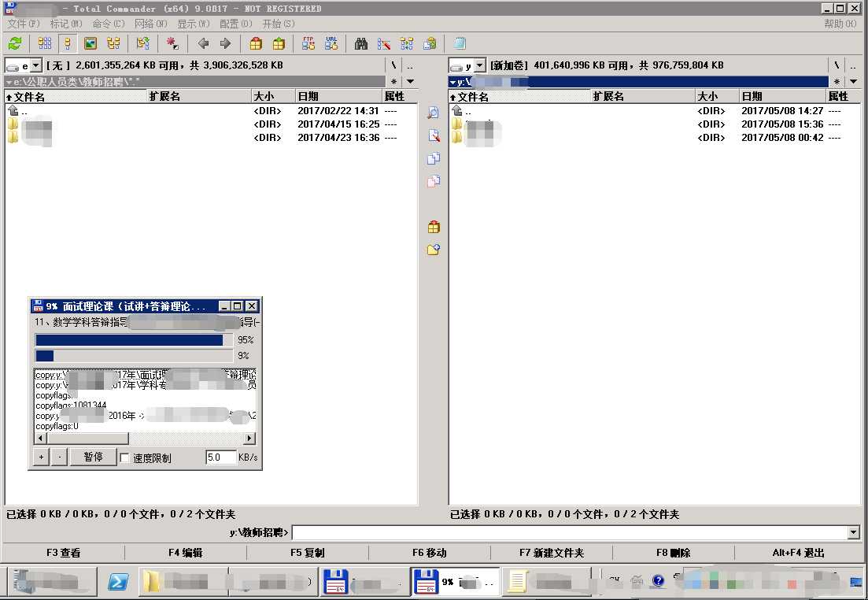Click F6 移动 button
The width and height of the screenshot is (868, 600).
coord(430,553)
